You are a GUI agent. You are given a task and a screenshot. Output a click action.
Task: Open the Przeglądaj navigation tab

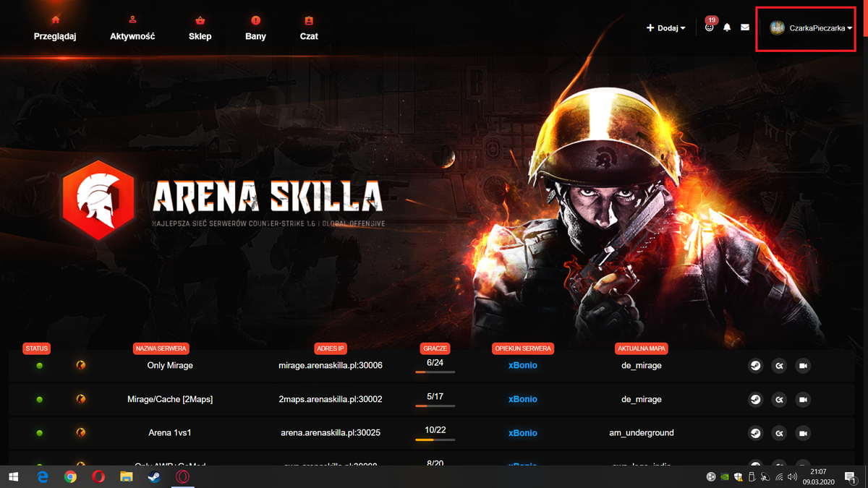[55, 29]
